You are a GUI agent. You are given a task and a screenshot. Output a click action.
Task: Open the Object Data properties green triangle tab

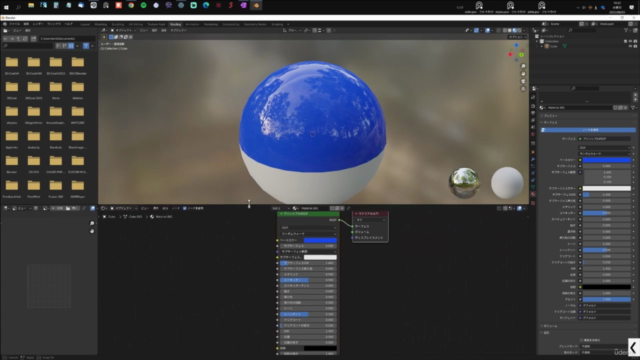533,187
